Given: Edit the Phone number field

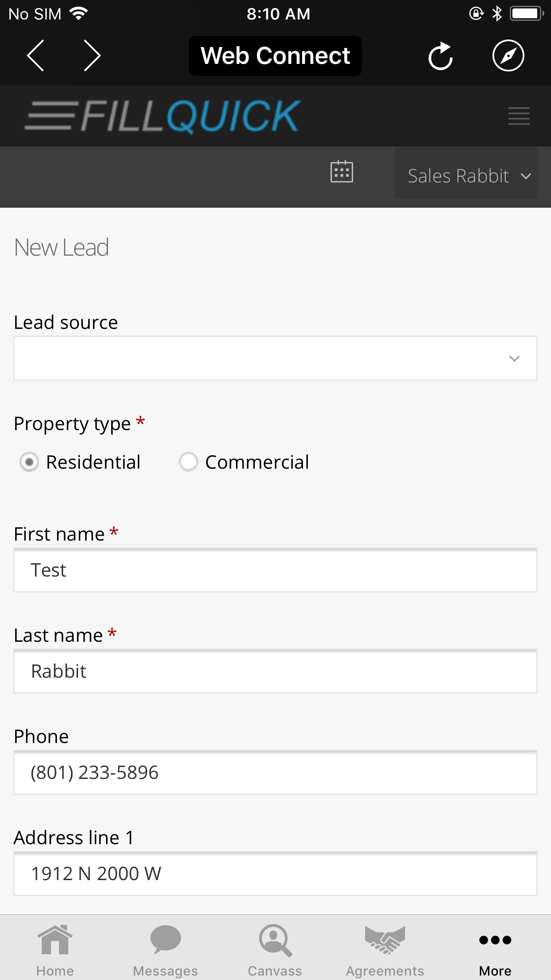Looking at the screenshot, I should point(275,773).
